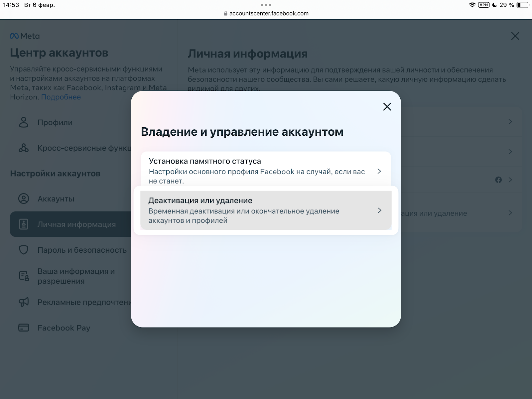Click the megaphone ad preferences icon
Viewport: 532px width, 399px height.
24,302
